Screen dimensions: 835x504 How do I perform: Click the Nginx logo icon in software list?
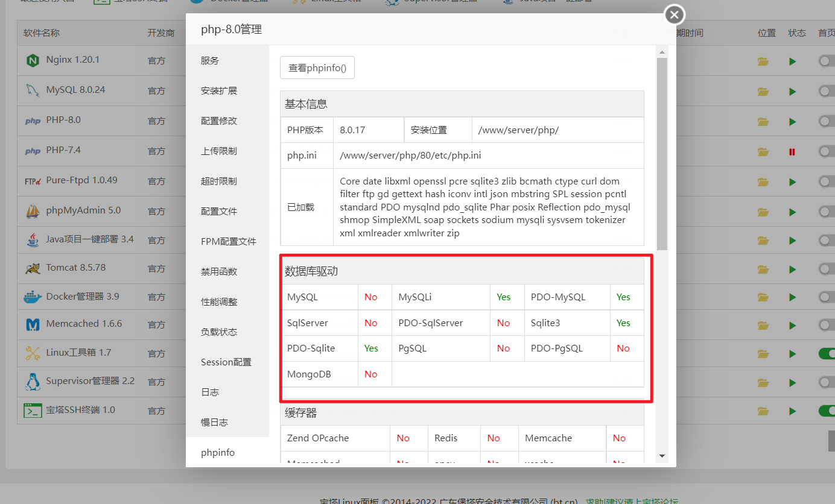(x=33, y=60)
